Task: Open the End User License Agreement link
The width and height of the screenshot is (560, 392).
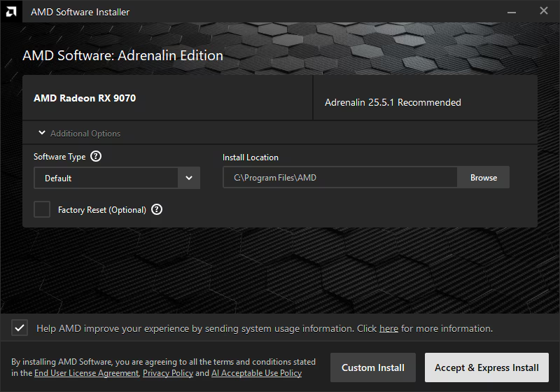Action: pos(86,373)
